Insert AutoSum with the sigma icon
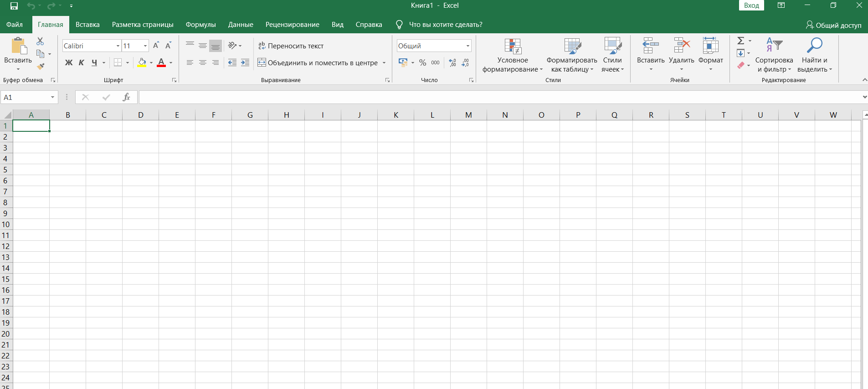Image resolution: width=868 pixels, height=389 pixels. (x=741, y=41)
